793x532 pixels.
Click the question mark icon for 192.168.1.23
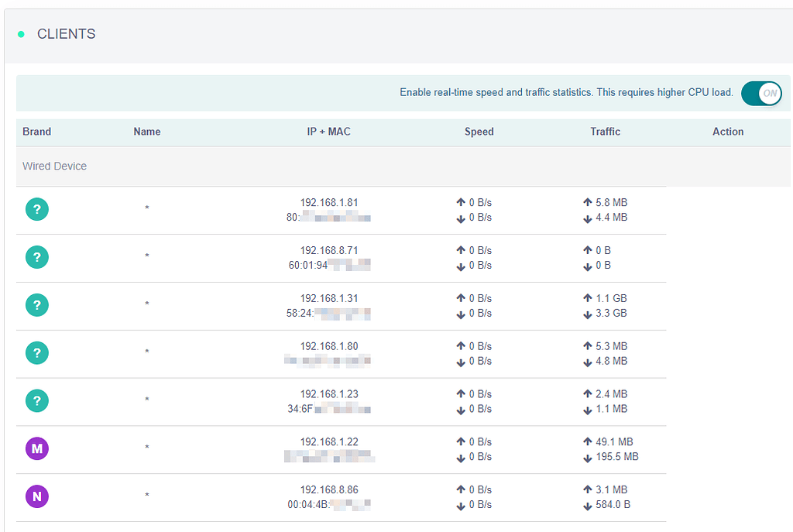36,400
